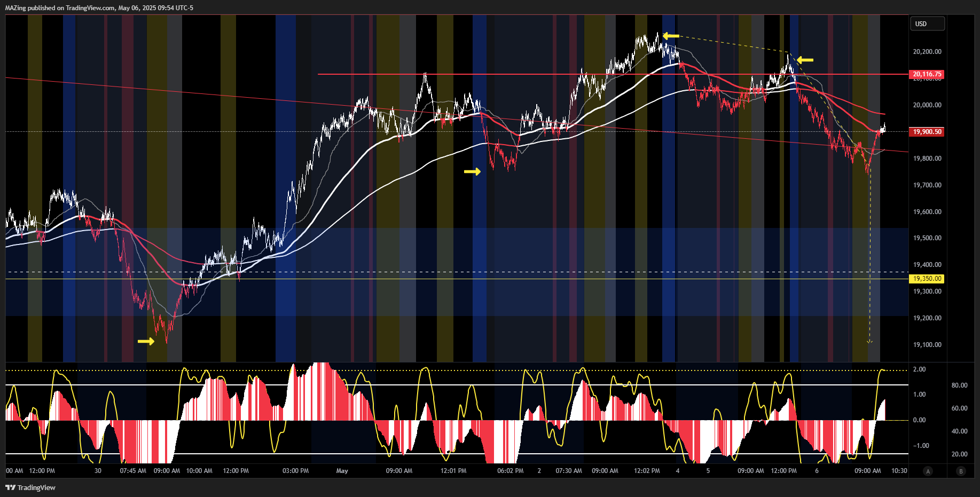This screenshot has width=980, height=497.
Task: Click the 0.00 oscillator scale value
Action: tap(919, 420)
